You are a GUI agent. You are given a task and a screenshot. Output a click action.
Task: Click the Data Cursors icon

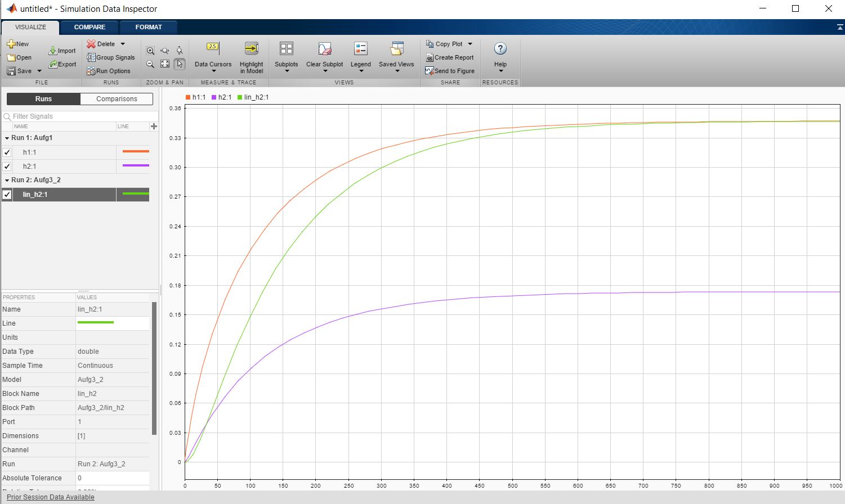pos(213,49)
